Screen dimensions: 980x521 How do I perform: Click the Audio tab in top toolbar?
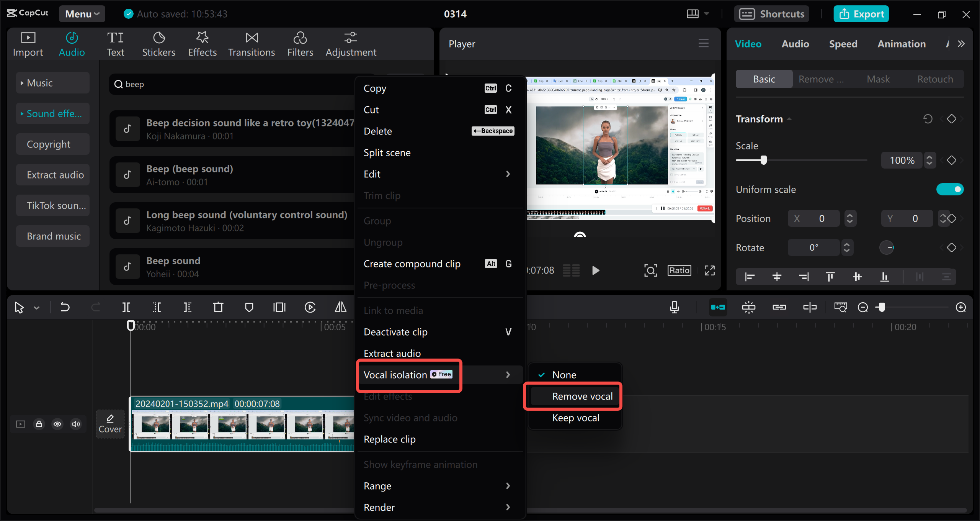click(71, 43)
